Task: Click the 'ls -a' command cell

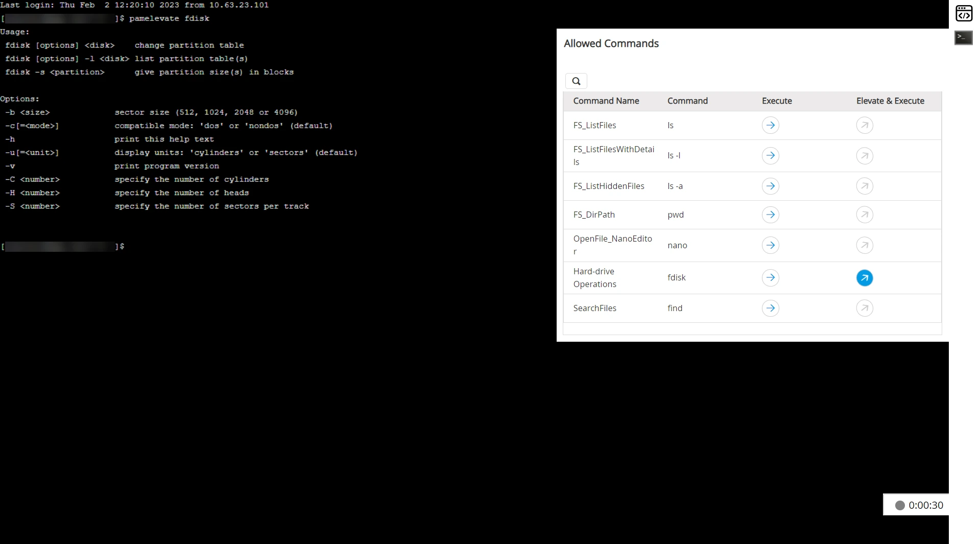Action: pos(675,186)
